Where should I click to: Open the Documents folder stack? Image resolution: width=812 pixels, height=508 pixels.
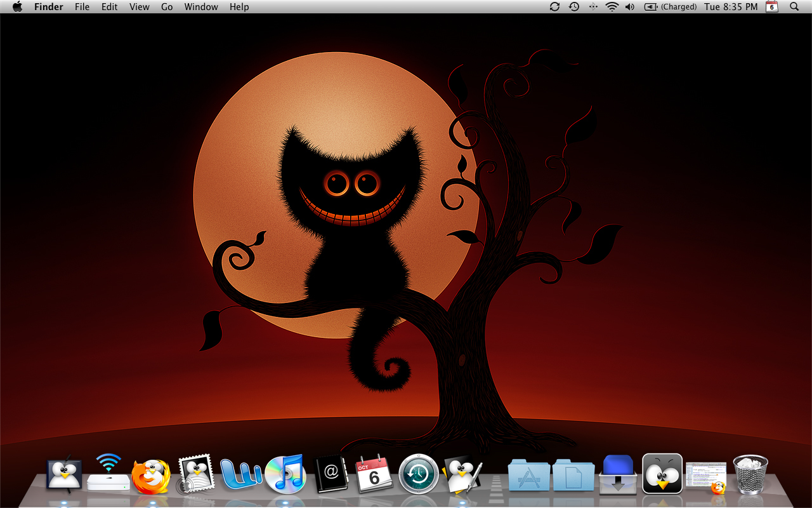click(573, 475)
